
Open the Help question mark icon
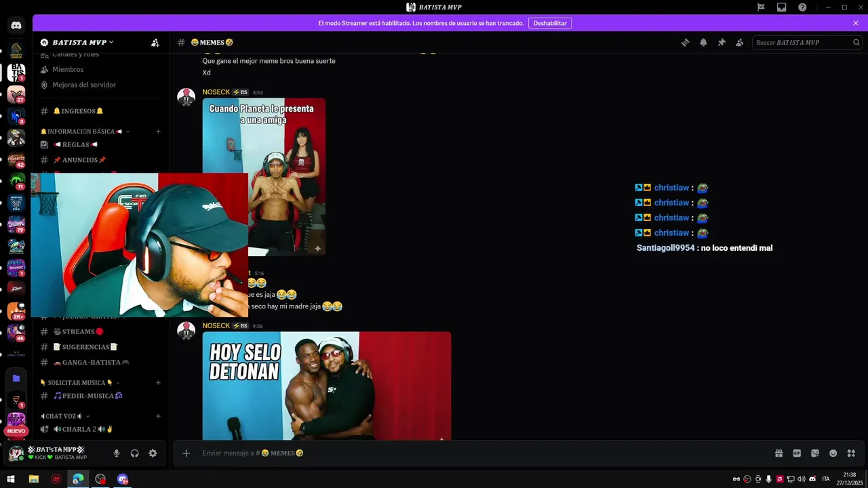point(802,7)
